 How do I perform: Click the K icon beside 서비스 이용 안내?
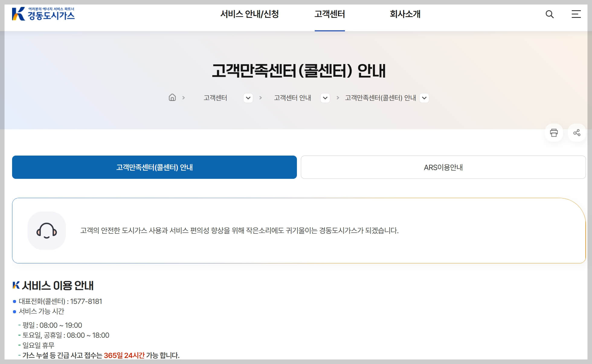[x=17, y=284]
